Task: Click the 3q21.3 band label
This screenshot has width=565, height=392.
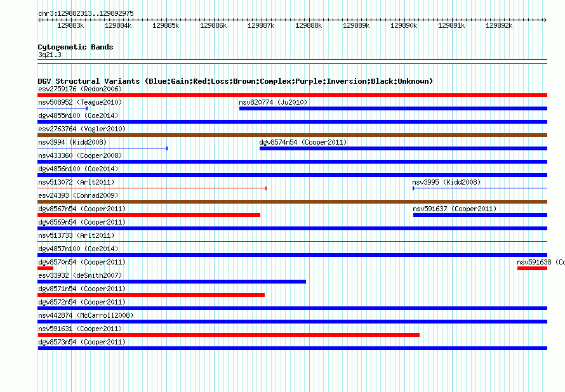Action: [50, 55]
